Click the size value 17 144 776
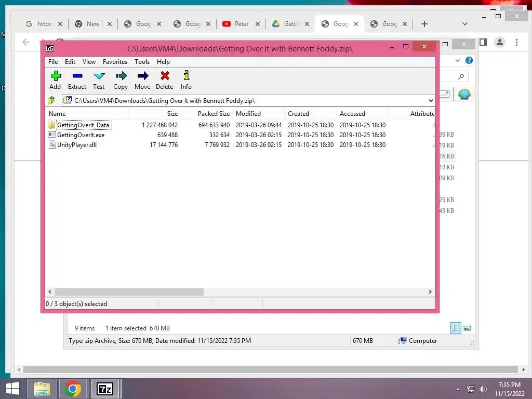This screenshot has width=532, height=399. click(164, 145)
